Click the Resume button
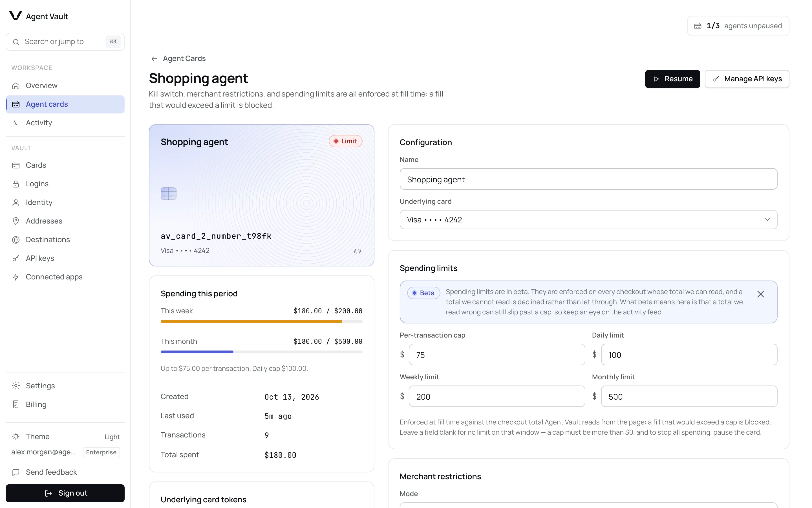This screenshot has width=812, height=508. (672, 79)
